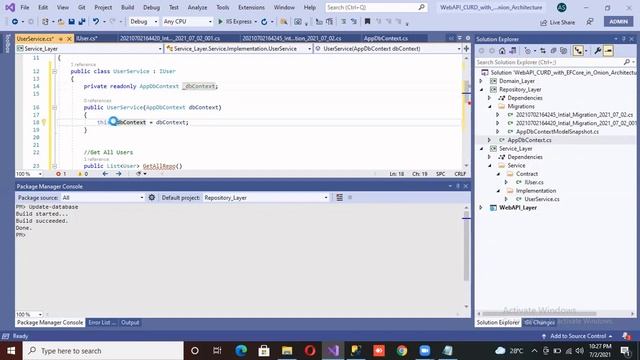Collapse the Migrations folder node
Screen dimensions: 640x360
tap(490, 106)
